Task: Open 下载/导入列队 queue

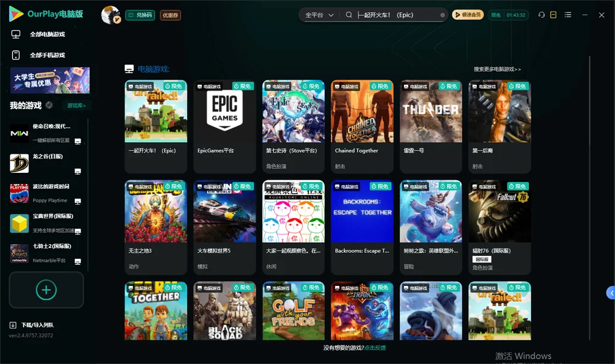Action: click(38, 325)
